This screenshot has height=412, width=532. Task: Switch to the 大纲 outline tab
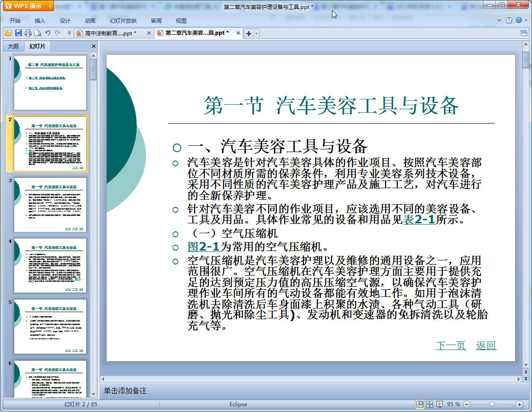[13, 46]
